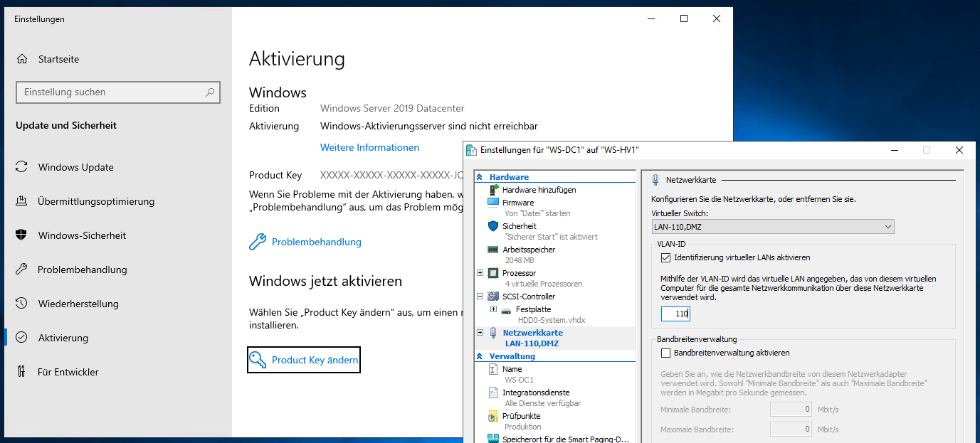Select LAN-110,DMZ under Netzwerkkarte
This screenshot has height=443, width=980.
pyautogui.click(x=532, y=343)
